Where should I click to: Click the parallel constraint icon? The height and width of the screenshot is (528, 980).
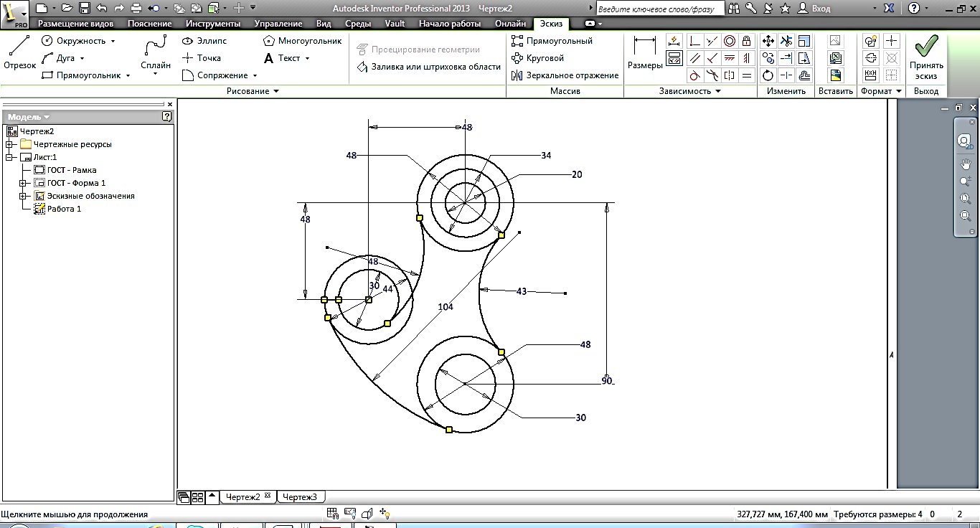point(694,58)
